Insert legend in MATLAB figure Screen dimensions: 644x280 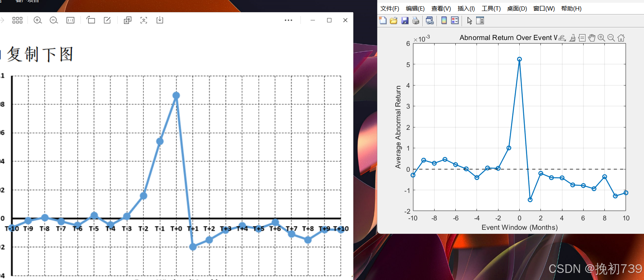(455, 20)
